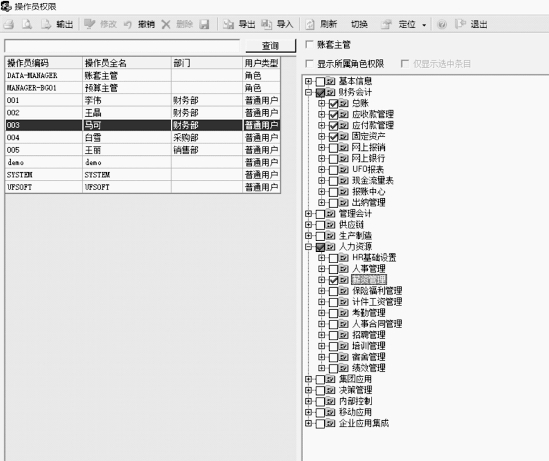Click the 导出 export icon
The height and width of the screenshot is (461, 549).
coord(228,24)
